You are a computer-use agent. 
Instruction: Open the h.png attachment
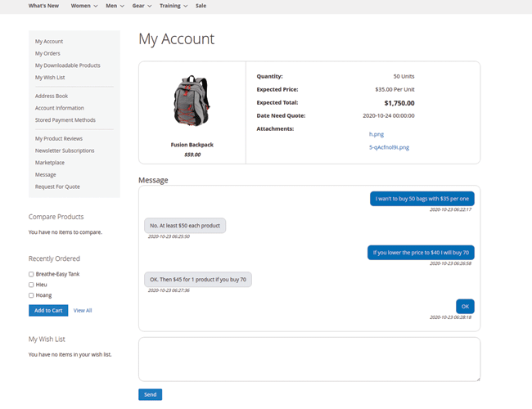pyautogui.click(x=376, y=133)
